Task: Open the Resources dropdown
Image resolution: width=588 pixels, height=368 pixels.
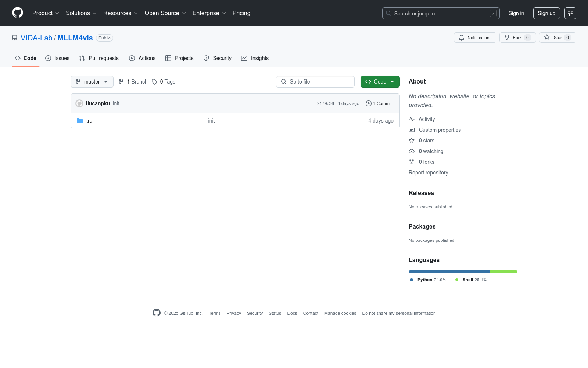Action: (x=121, y=13)
